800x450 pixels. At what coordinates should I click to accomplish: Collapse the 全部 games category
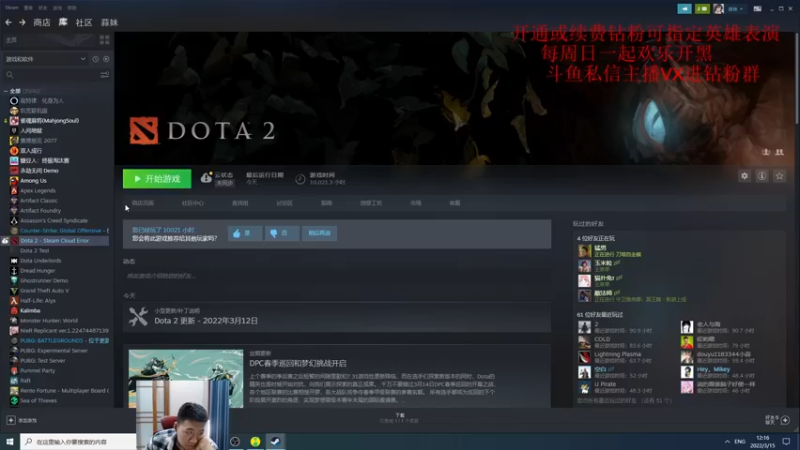click(6, 91)
